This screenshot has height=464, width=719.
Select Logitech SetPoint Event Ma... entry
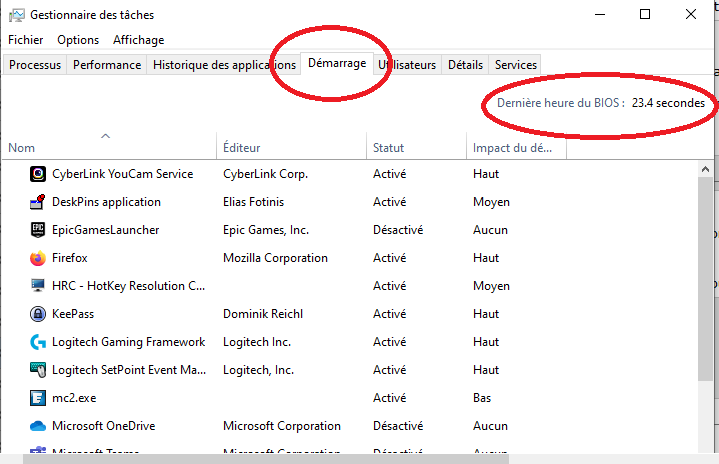[129, 370]
